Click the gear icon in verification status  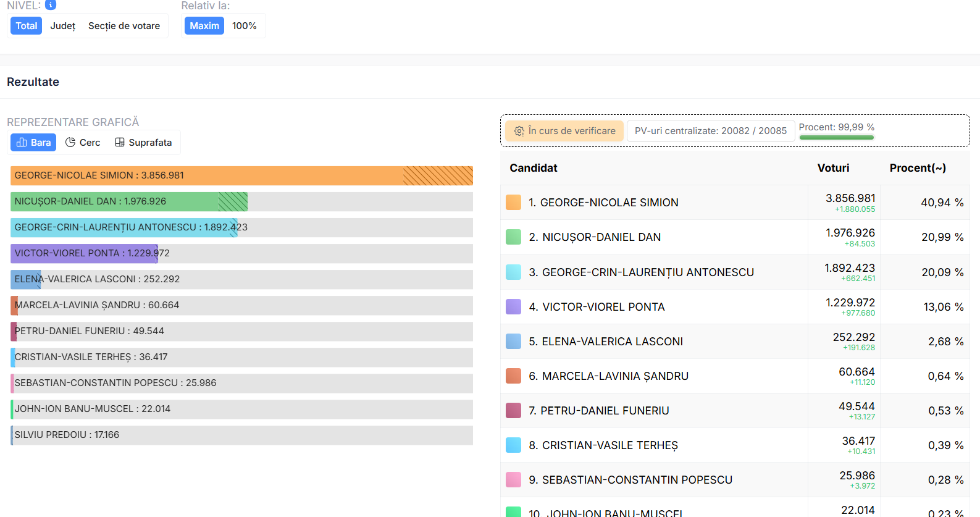(x=519, y=131)
